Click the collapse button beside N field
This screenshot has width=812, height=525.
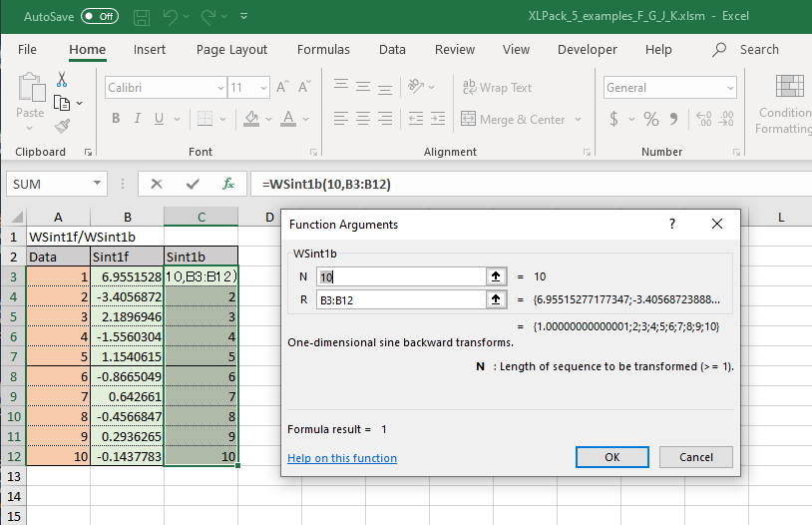tap(496, 276)
